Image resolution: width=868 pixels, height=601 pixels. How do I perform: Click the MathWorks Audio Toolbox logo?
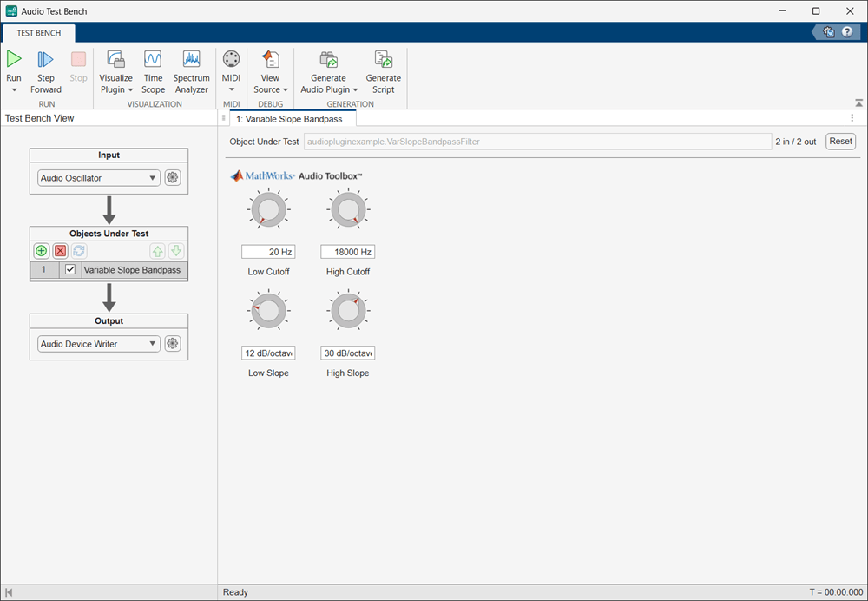coord(296,175)
